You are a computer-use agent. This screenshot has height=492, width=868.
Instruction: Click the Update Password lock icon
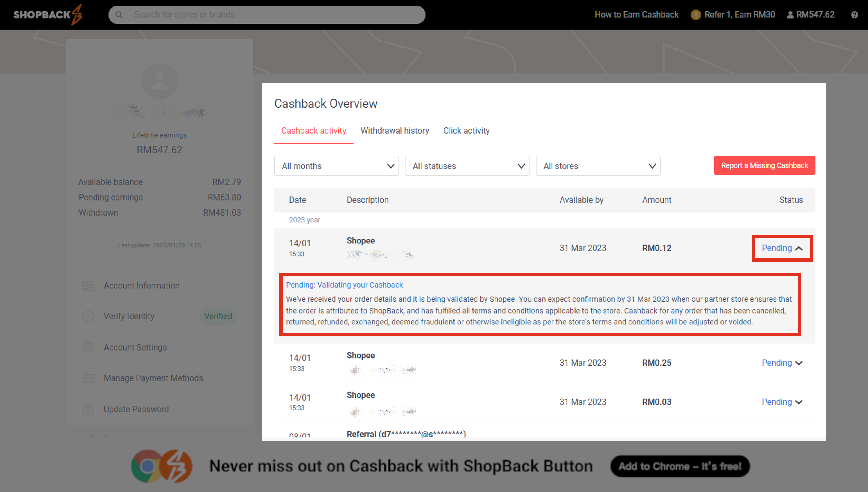[88, 409]
